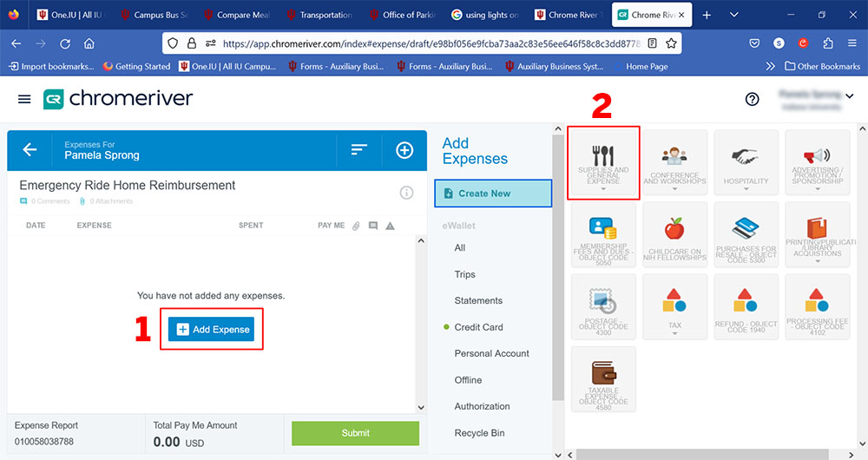Open the Chrome River hamburger menu
The image size is (868, 460).
tap(24, 99)
